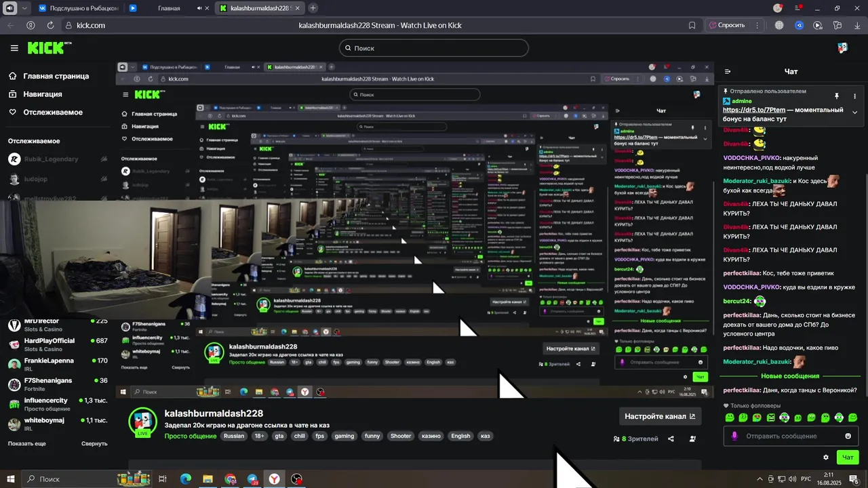This screenshot has width=868, height=488.
Task: Open the browser tab list dropdown
Action: 25,8
